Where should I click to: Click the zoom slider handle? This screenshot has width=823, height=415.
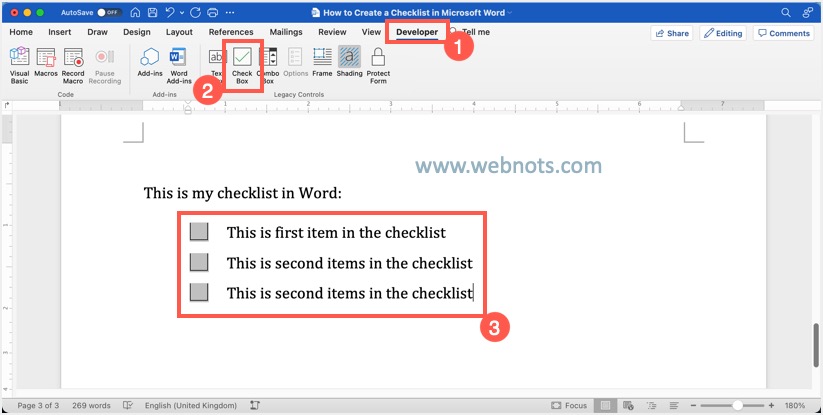coord(738,405)
